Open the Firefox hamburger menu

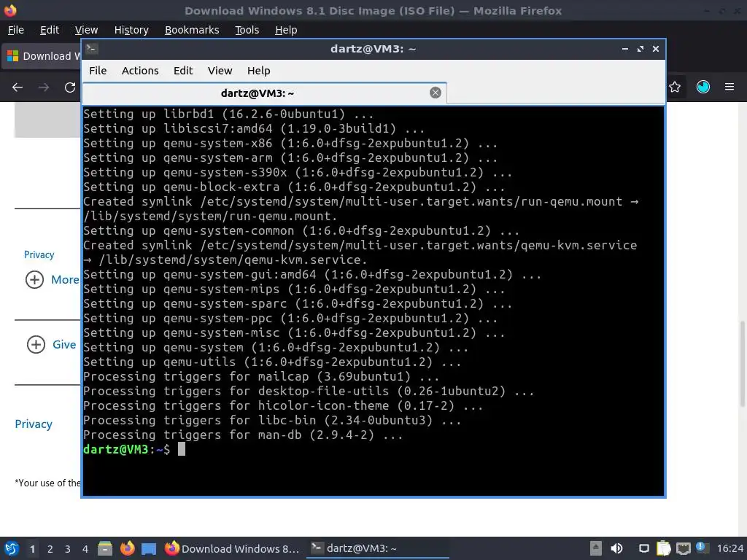pos(729,87)
